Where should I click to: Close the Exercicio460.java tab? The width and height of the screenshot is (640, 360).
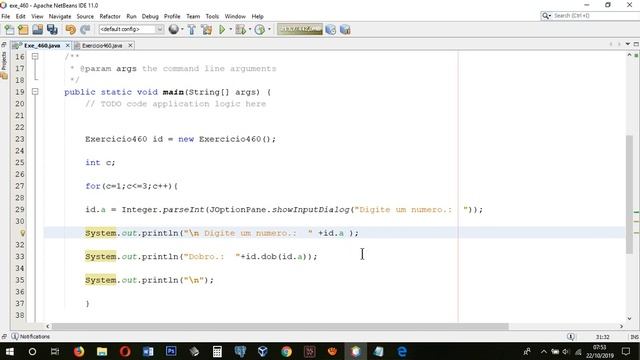[130, 45]
